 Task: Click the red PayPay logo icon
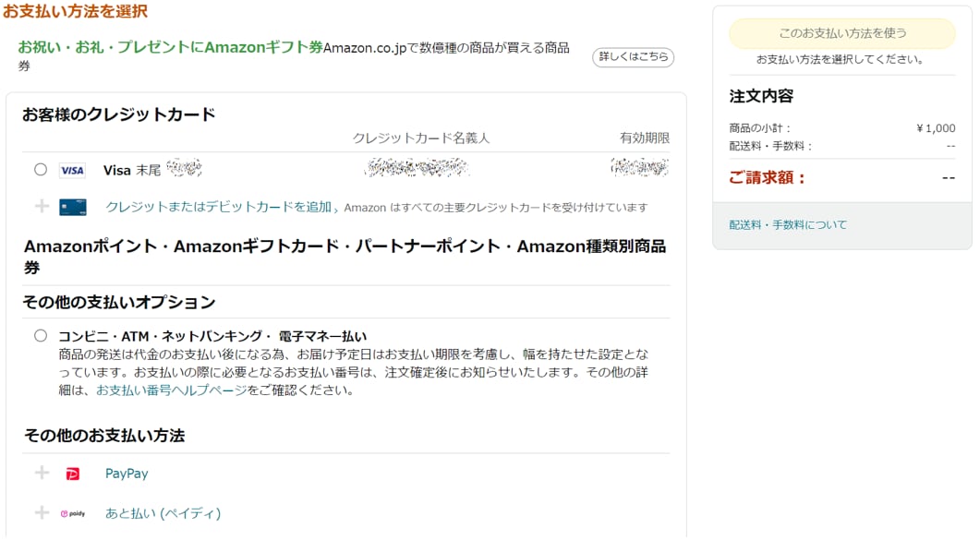point(73,474)
